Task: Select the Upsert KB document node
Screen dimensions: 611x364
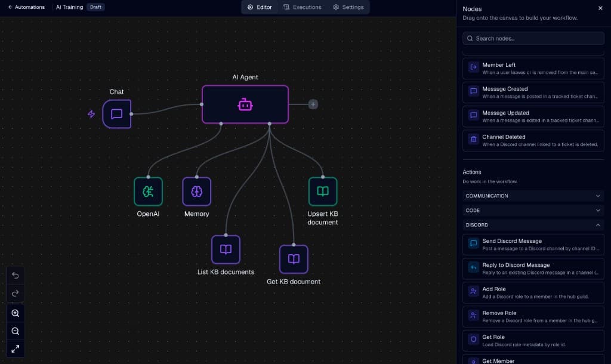Action: point(323,192)
